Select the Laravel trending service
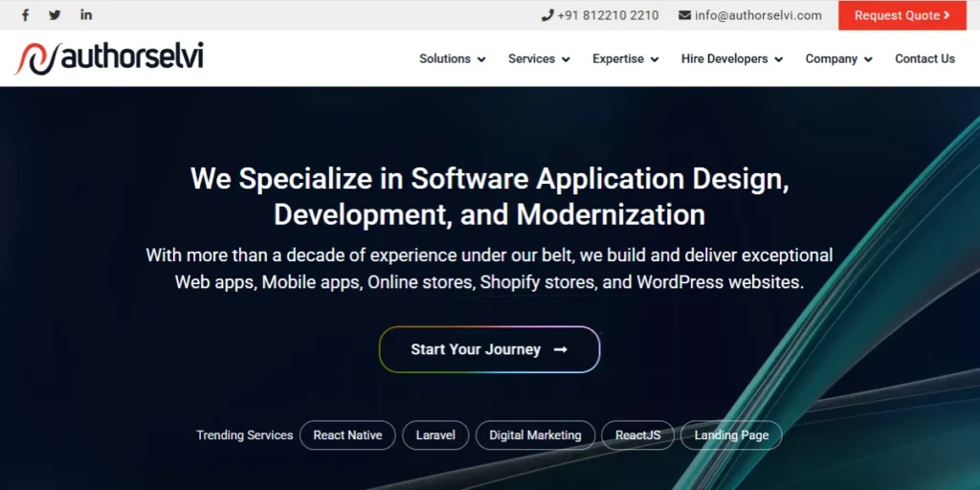This screenshot has height=490, width=980. coord(435,435)
